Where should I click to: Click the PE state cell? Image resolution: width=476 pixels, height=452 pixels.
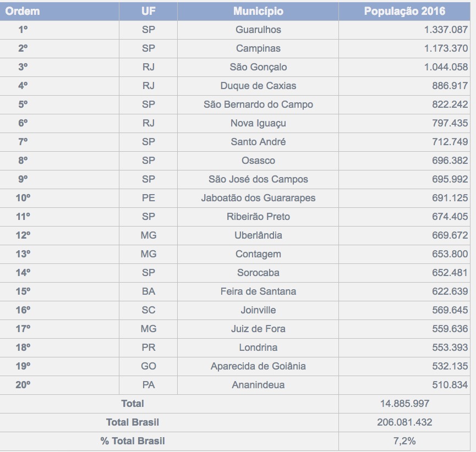[x=148, y=198]
